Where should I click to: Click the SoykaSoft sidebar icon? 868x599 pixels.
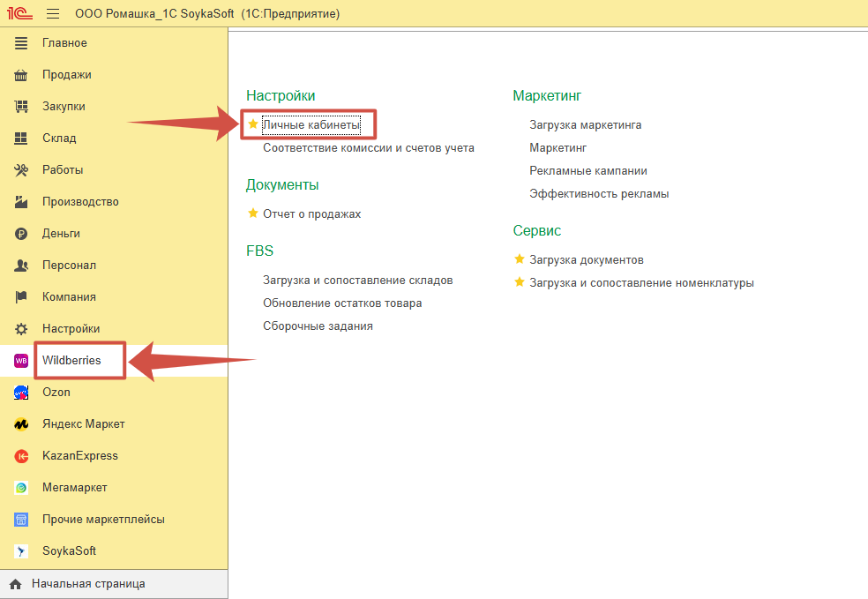click(21, 551)
